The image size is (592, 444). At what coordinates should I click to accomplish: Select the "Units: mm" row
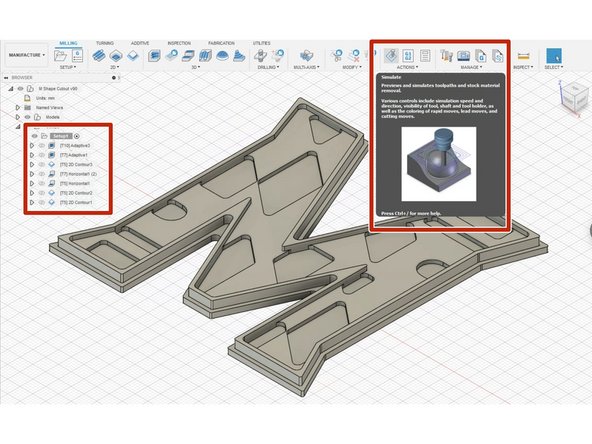click(45, 98)
